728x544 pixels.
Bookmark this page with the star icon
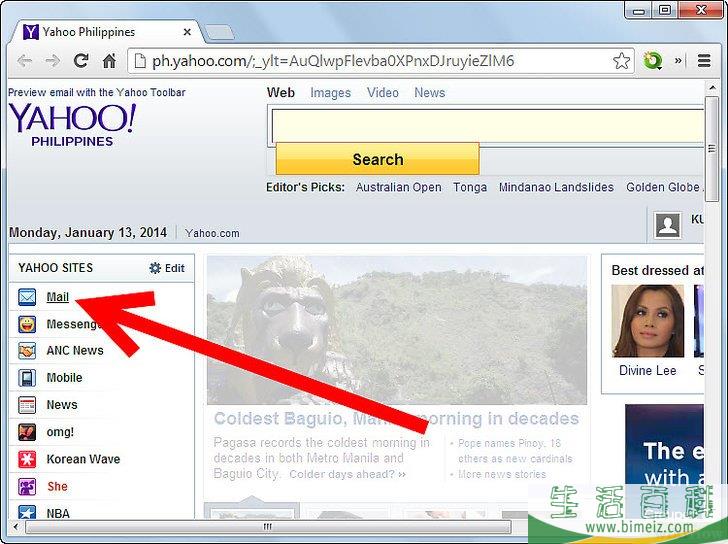pos(621,61)
